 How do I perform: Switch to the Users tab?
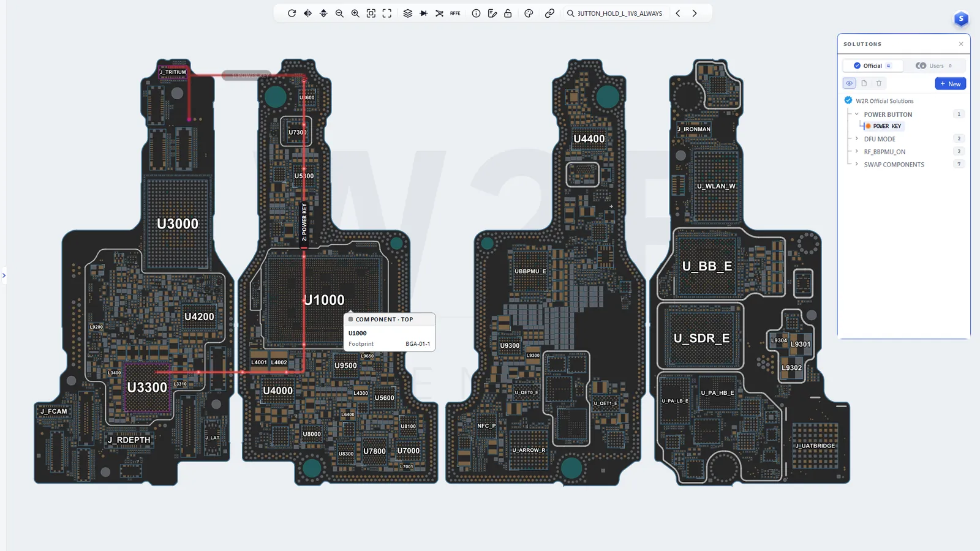934,66
